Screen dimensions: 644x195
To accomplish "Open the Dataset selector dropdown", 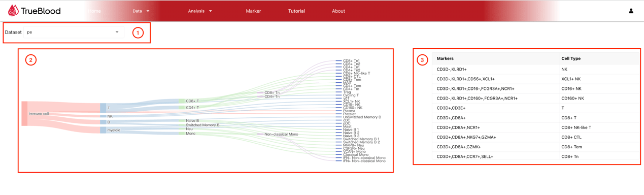I will click(73, 32).
